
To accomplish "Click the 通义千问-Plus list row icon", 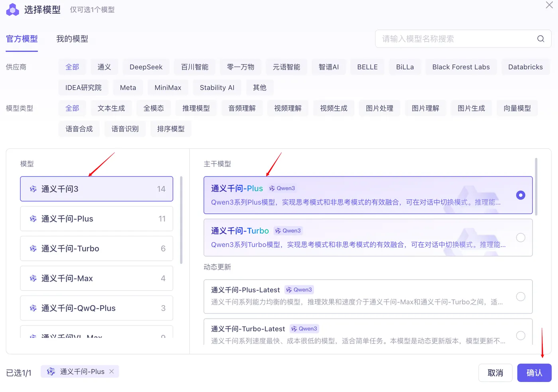I will tap(33, 219).
